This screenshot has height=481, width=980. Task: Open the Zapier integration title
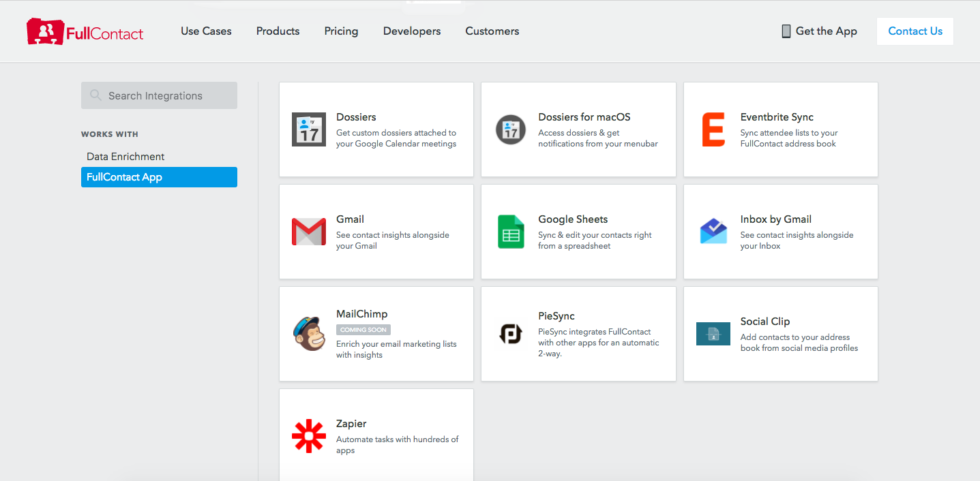click(x=351, y=424)
